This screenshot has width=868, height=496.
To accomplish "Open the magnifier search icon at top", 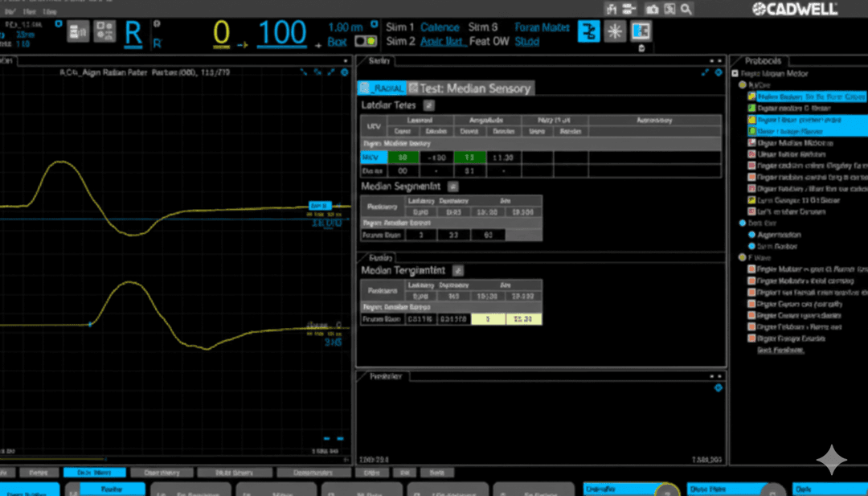I will tap(686, 9).
